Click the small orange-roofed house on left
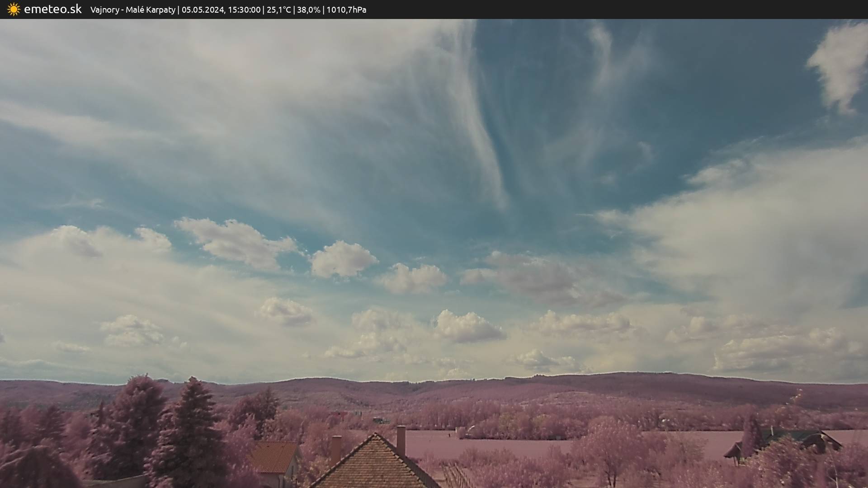 (x=275, y=457)
